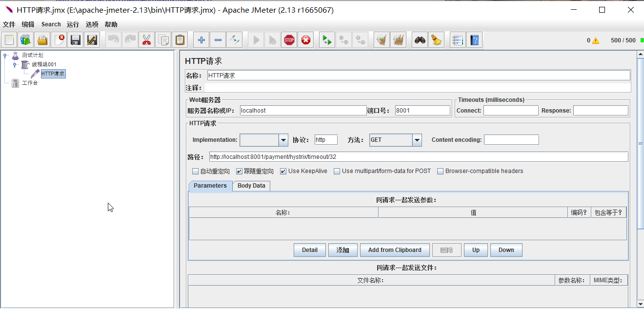
Task: Click the Detail button
Action: click(x=310, y=250)
